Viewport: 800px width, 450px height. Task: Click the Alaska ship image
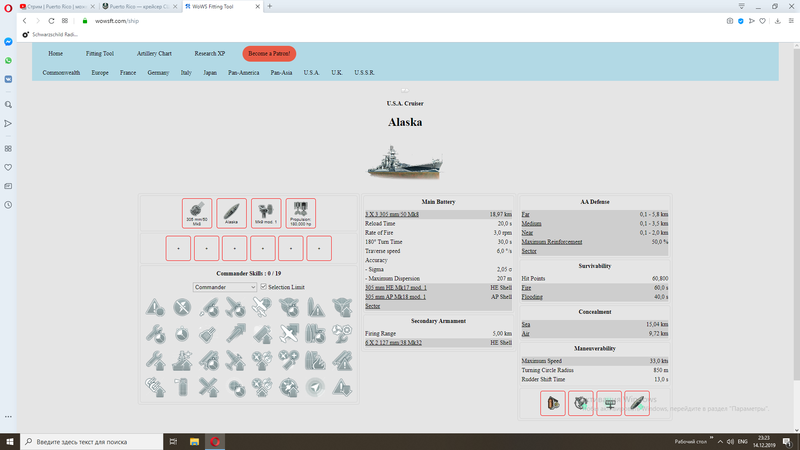pyautogui.click(x=405, y=162)
